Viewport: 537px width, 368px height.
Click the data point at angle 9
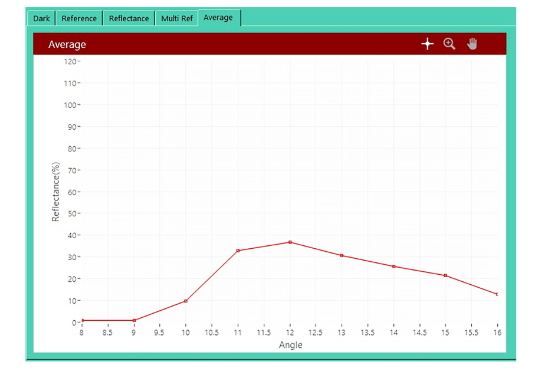tap(134, 320)
